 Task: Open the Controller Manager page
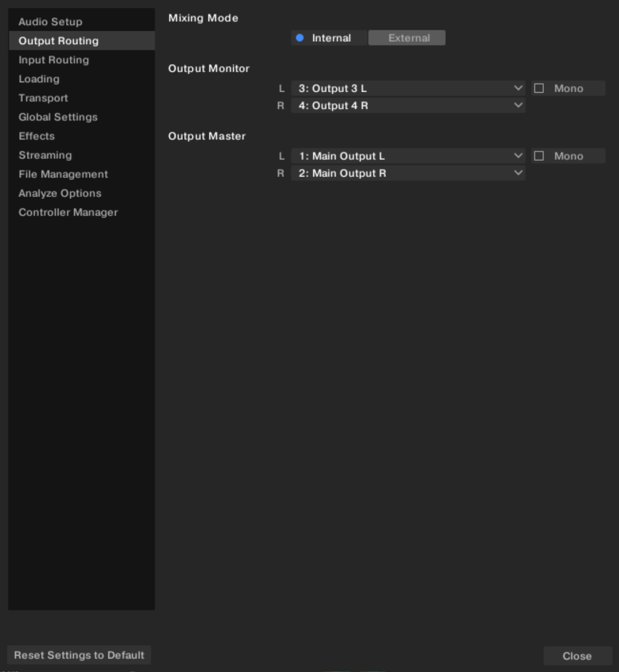click(81, 212)
